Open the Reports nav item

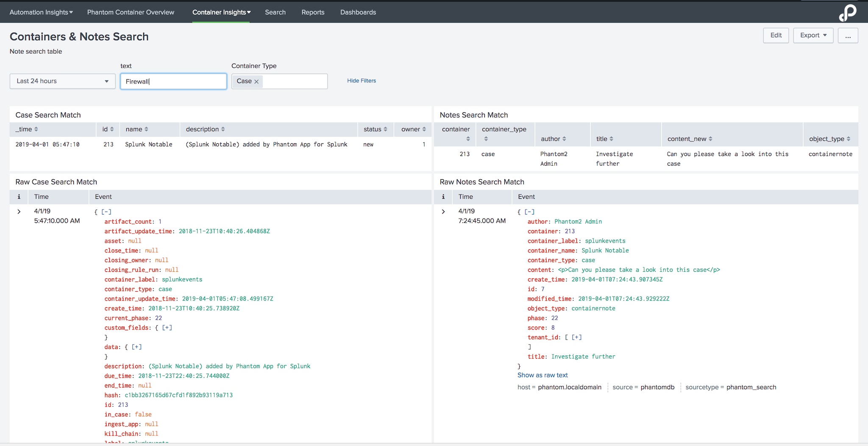pyautogui.click(x=313, y=12)
